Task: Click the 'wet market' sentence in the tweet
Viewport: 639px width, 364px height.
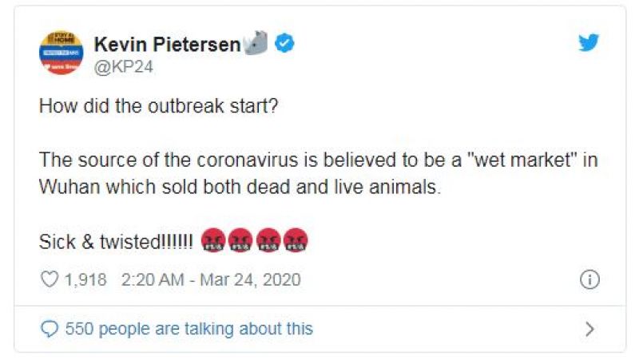Action: (x=318, y=160)
